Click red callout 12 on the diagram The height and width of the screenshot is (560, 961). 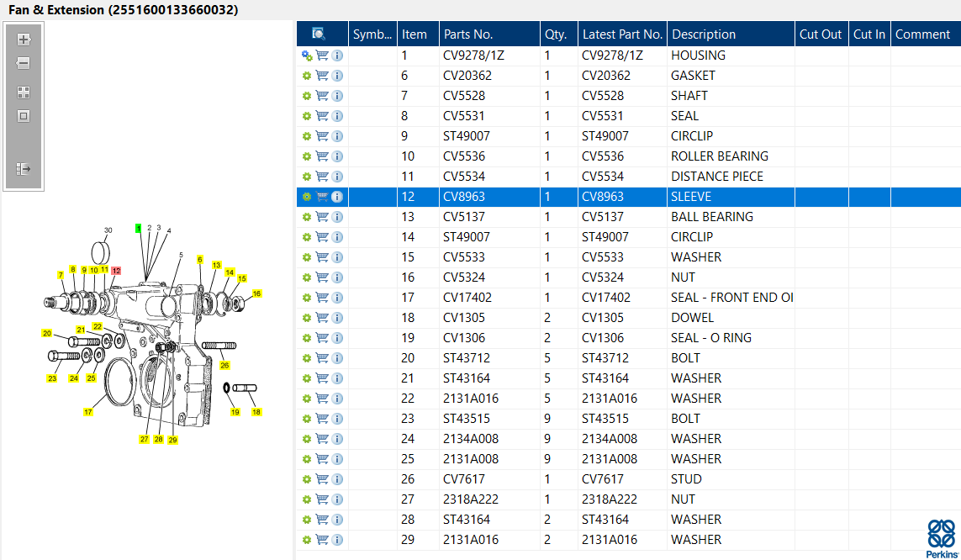[x=117, y=271]
